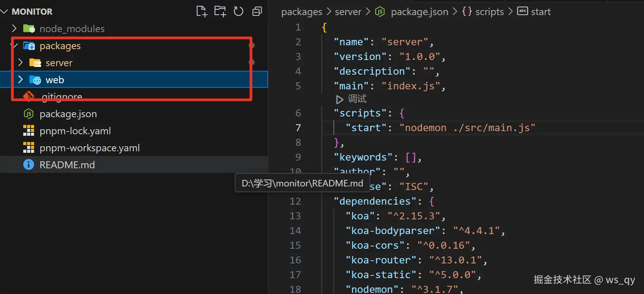Image resolution: width=644 pixels, height=294 pixels.
Task: Click the Node icon in the breadcrumb
Action: (380, 12)
